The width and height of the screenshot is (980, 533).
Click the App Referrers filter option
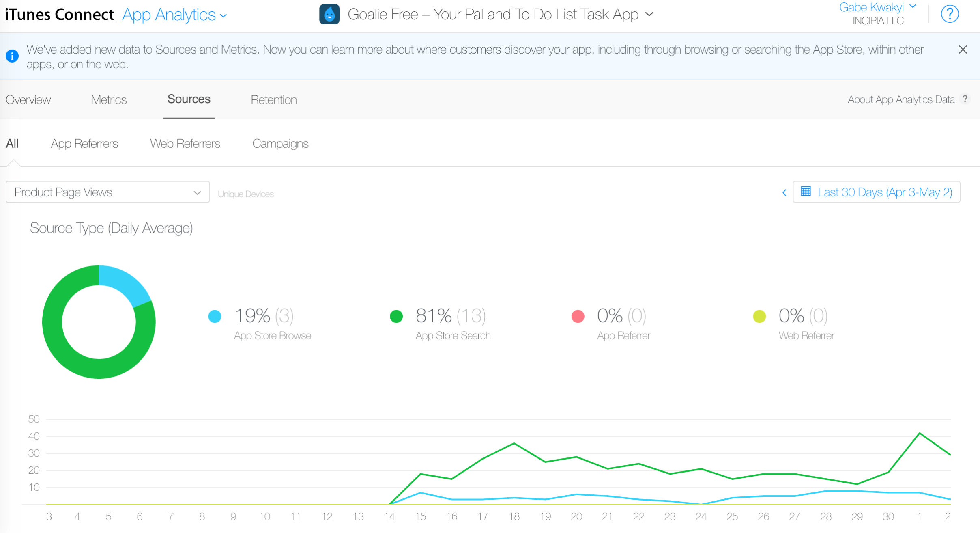[x=84, y=143]
